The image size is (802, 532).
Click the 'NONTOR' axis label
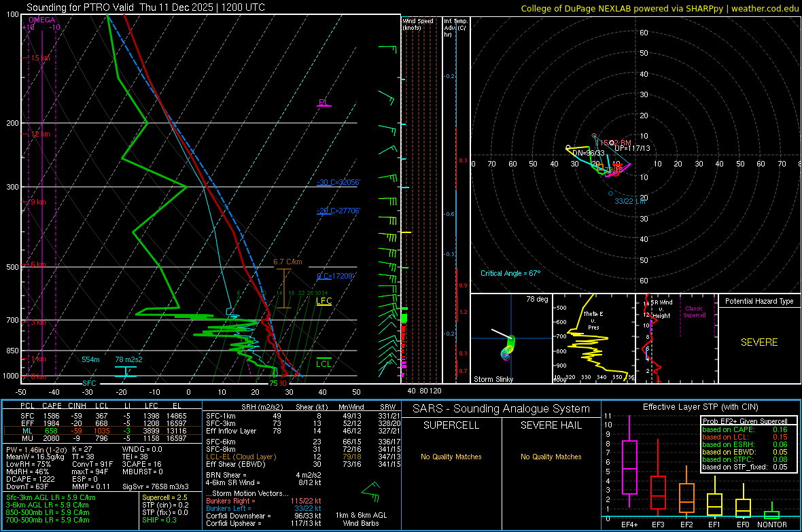(772, 525)
